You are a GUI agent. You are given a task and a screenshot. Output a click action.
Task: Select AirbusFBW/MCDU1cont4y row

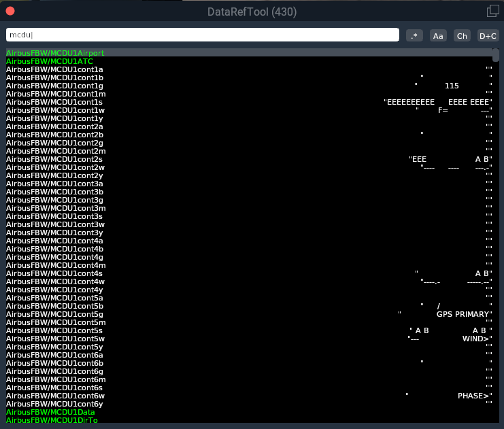pyautogui.click(x=249, y=290)
